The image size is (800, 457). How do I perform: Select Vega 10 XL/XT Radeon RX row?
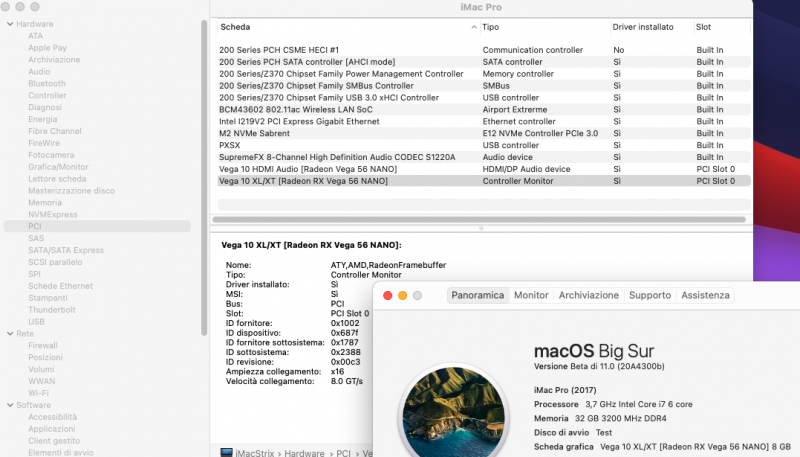tap(484, 181)
